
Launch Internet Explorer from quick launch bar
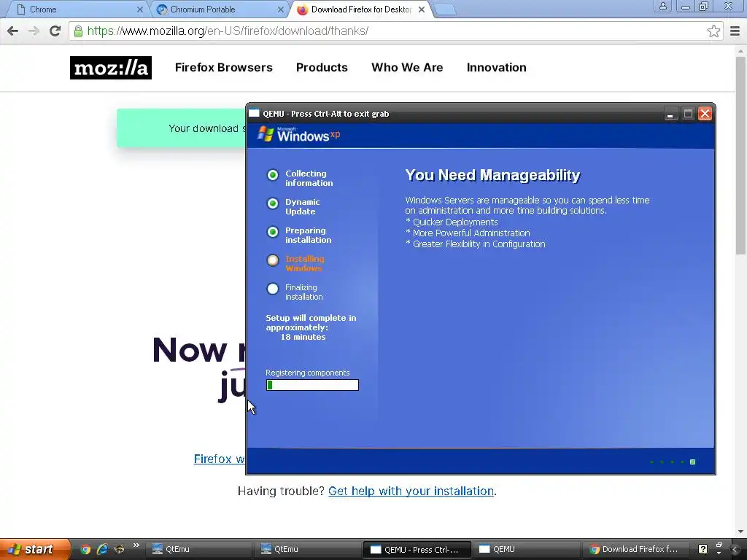(102, 549)
